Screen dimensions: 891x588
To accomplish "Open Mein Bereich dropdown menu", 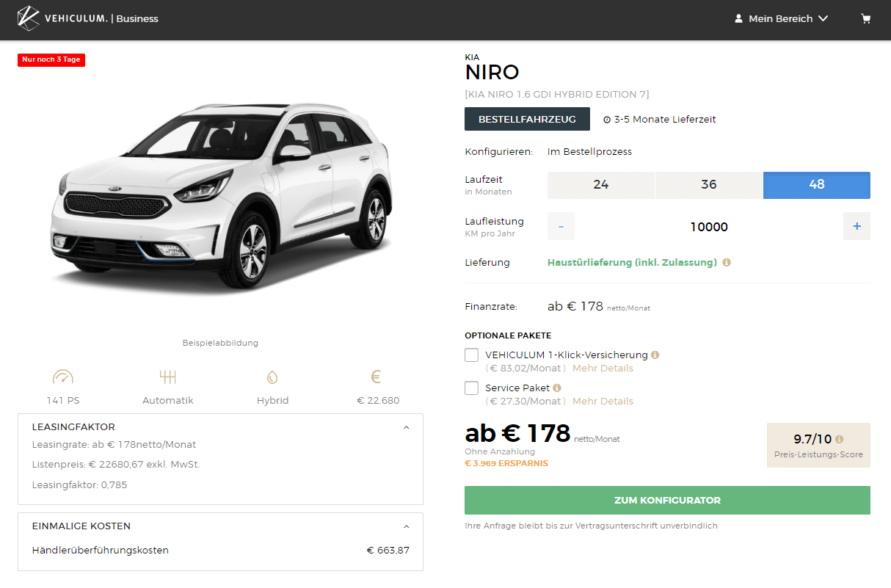I will [782, 19].
